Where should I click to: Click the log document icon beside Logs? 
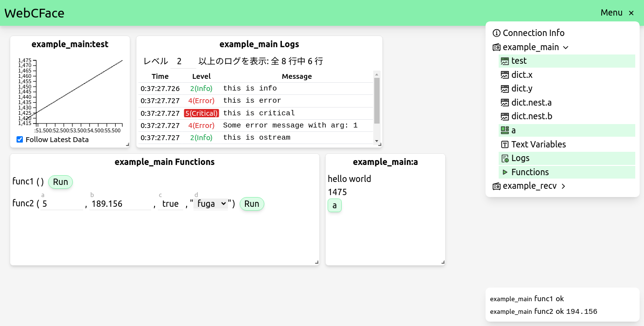[x=505, y=159]
